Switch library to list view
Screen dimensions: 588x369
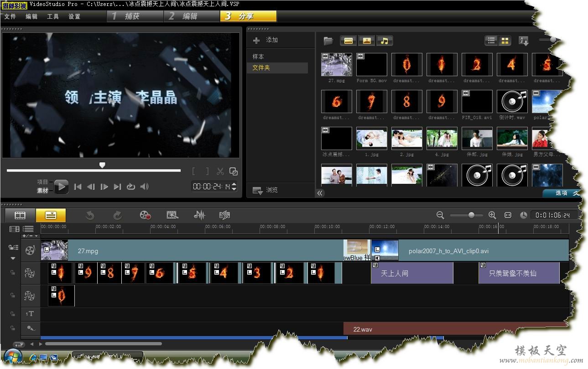tap(491, 41)
